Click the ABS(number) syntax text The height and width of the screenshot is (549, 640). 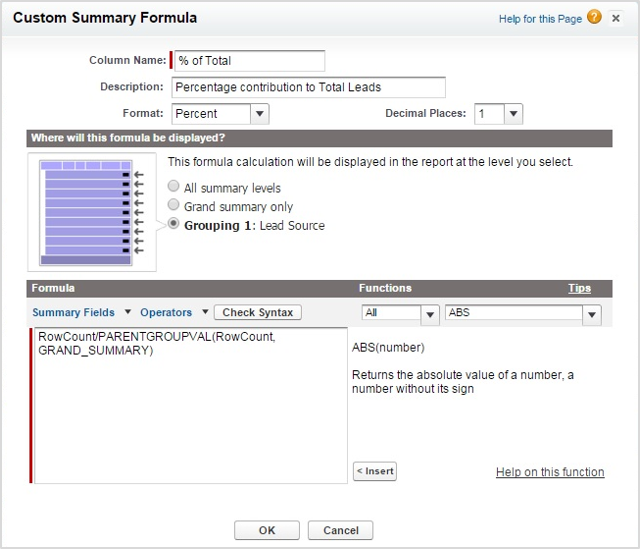[x=388, y=347]
